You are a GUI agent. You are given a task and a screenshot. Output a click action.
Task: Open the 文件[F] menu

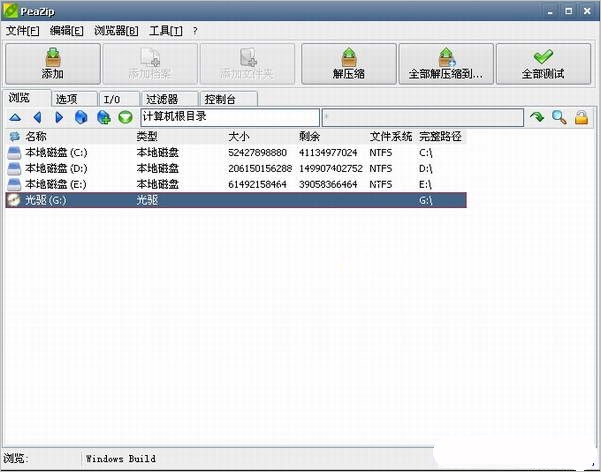23,31
